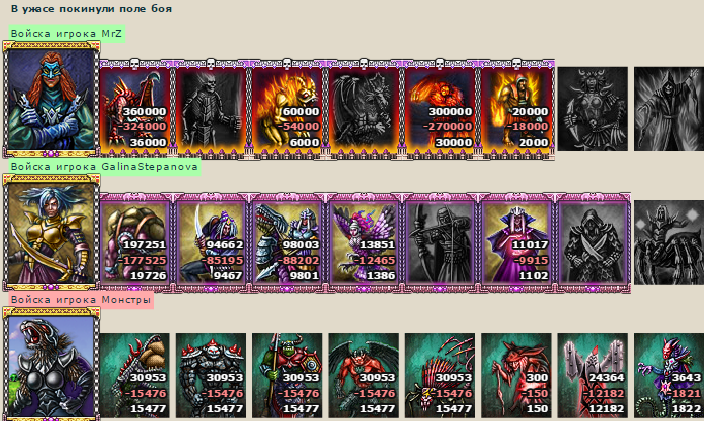Click the monster card showing 300 troops
The image size is (704, 421).
point(516,375)
